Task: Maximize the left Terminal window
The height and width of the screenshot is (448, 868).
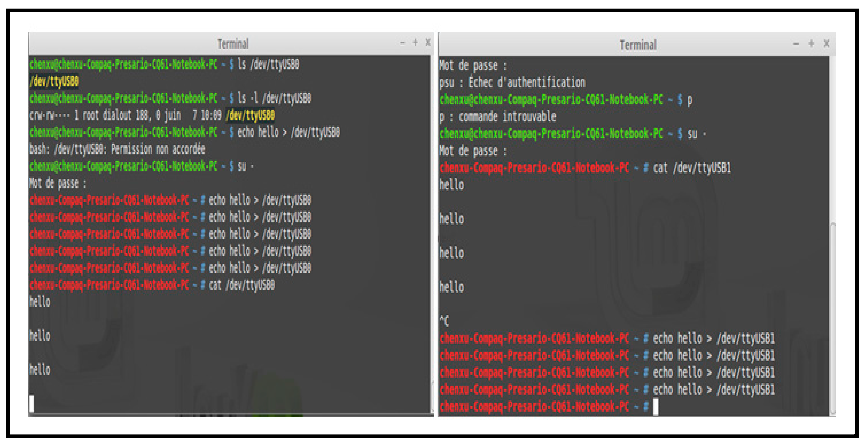Action: [415, 43]
